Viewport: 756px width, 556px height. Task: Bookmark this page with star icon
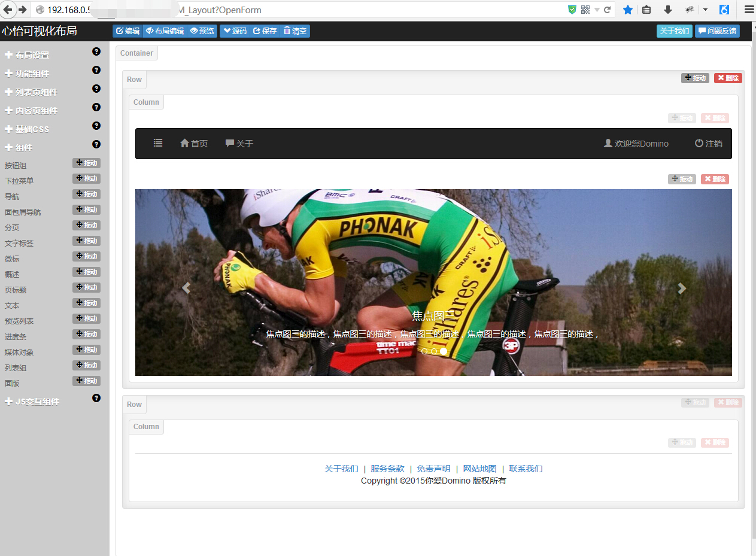[627, 10]
